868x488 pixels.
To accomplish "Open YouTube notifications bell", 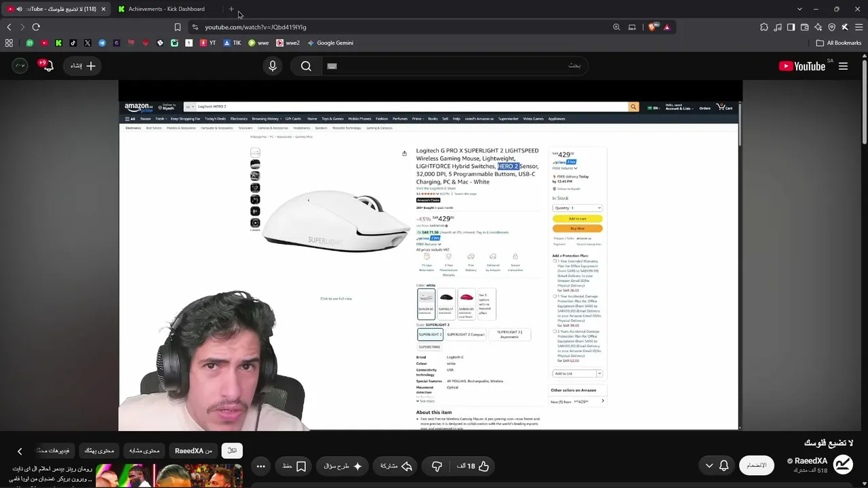I will 47,66.
